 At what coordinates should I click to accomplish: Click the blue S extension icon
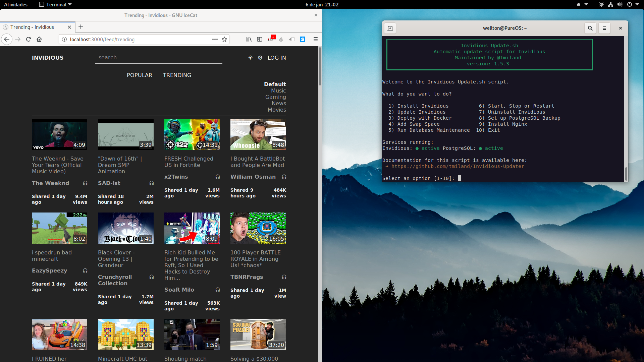303,39
